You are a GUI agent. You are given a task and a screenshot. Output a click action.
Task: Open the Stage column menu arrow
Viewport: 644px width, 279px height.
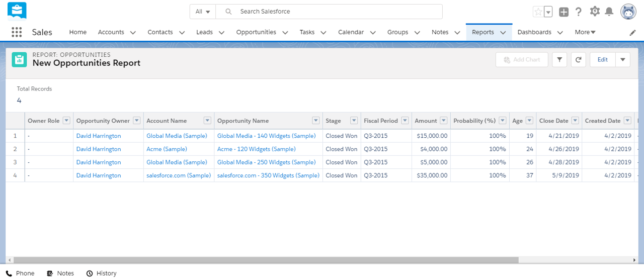[x=354, y=121]
